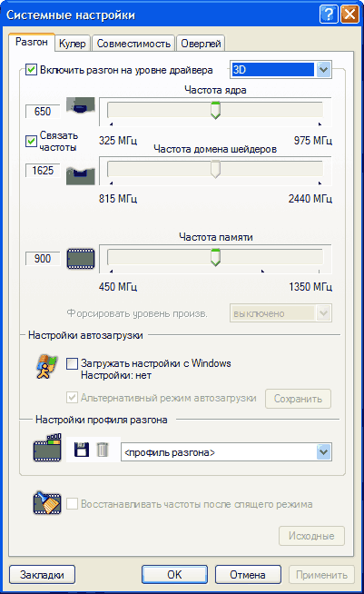Click the restore clocks brush icon

[x=47, y=503]
